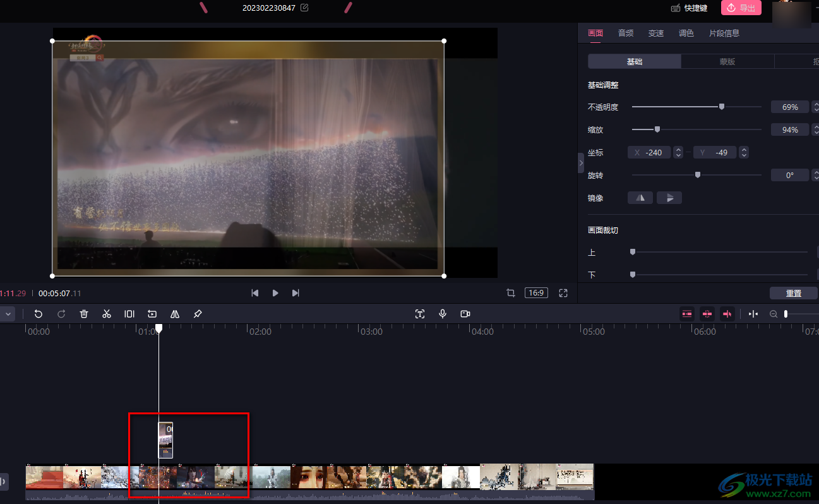Screen dimensions: 819x504
Task: Zoom out the timeline with minus magnifier
Action: pyautogui.click(x=773, y=314)
